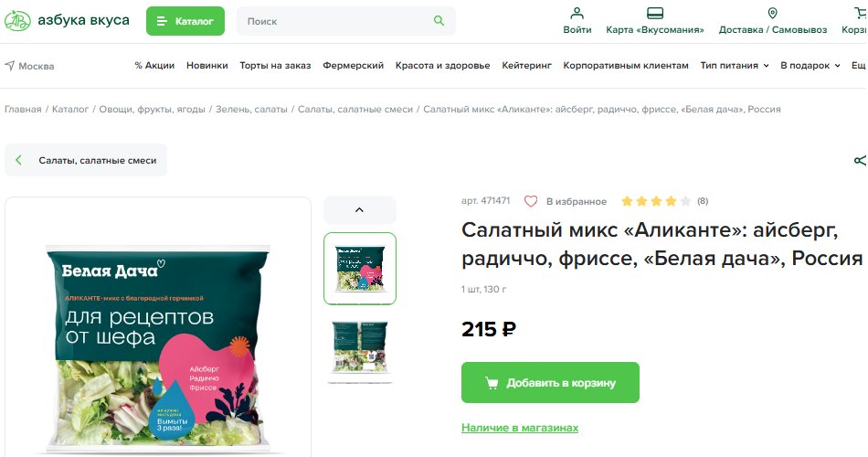Screen dimensions: 868x457
Task: Open the green Каталог button
Action: [185, 21]
